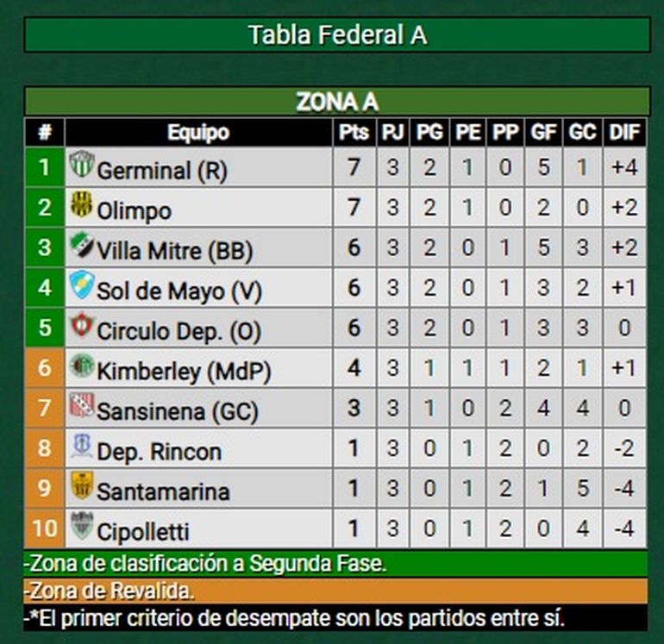Click the orange Zona de Revalida legend
Image resolution: width=664 pixels, height=644 pixels.
[x=337, y=591]
